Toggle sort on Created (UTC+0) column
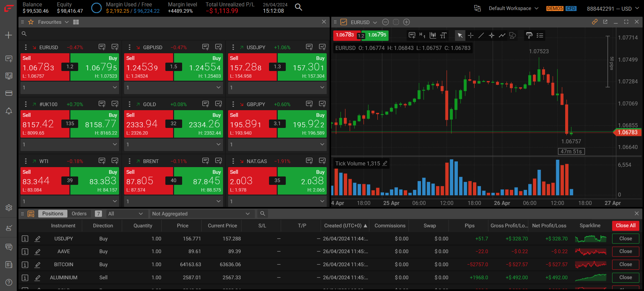644x291 pixels. (x=345, y=226)
